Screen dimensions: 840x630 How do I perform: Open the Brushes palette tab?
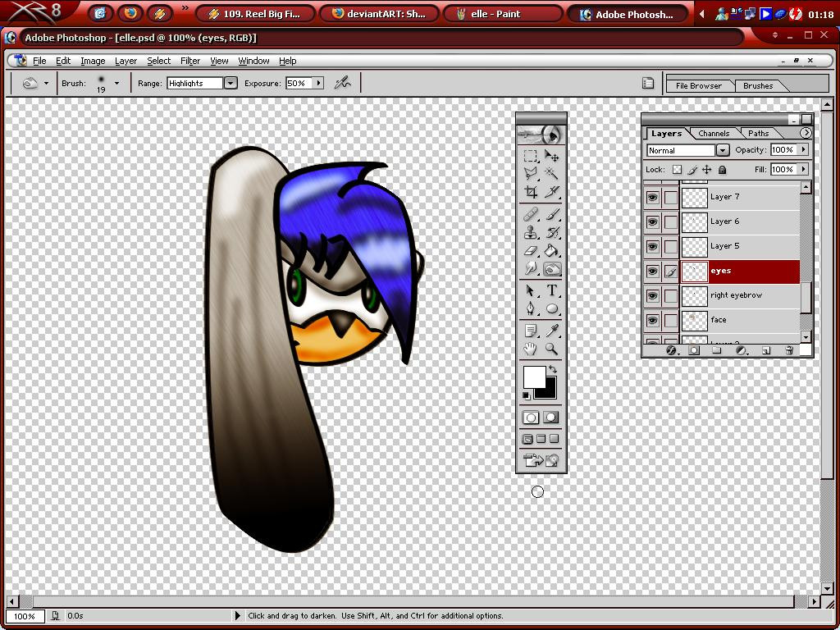tap(758, 85)
